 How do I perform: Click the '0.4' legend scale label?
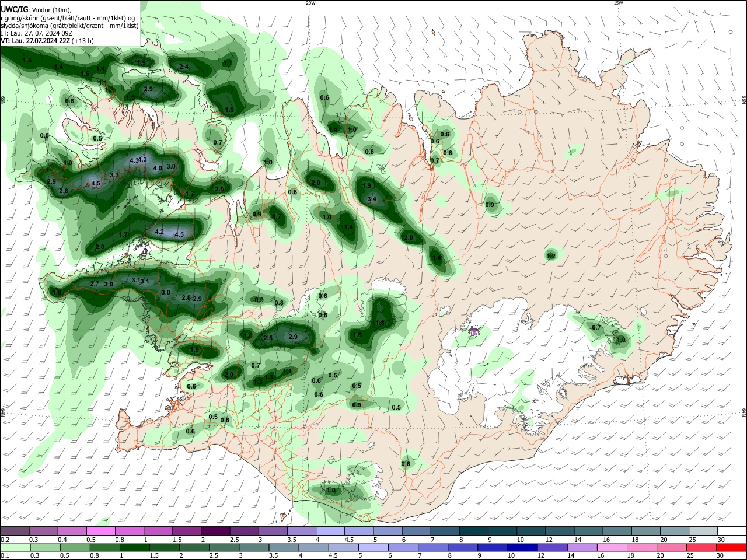pos(62,540)
